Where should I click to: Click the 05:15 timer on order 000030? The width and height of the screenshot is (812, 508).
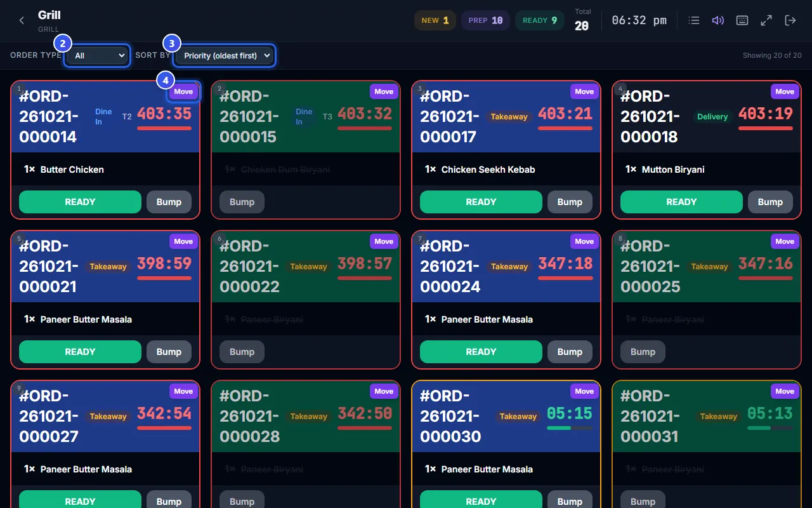570,413
